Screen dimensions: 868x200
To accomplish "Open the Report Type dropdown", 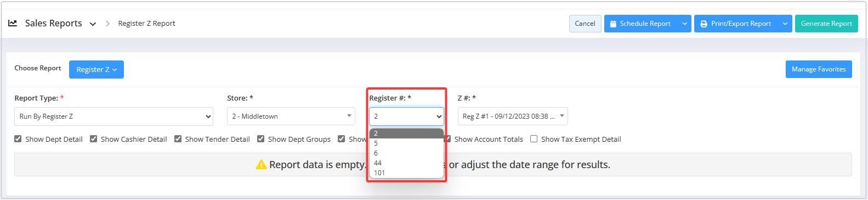I will coord(114,116).
